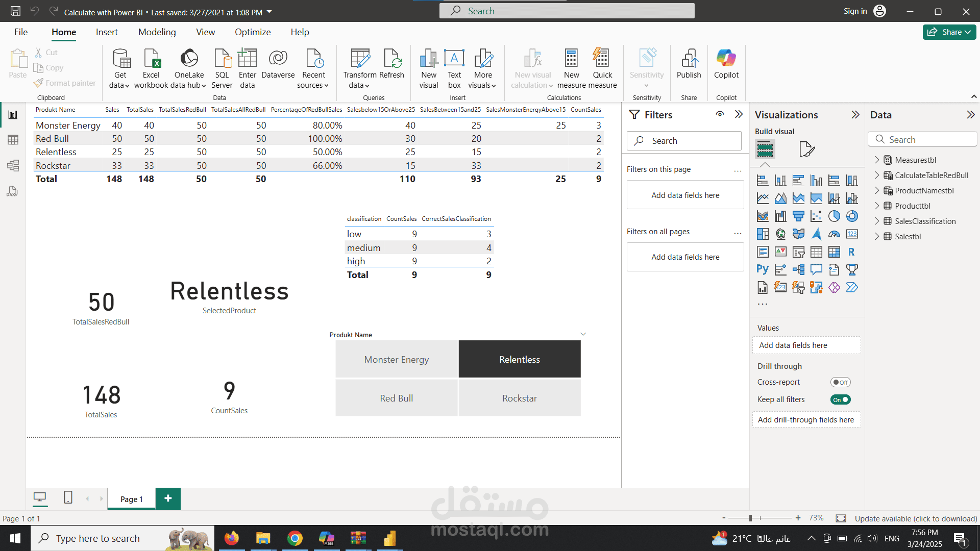Open Produkt Name slicer chevron dropdown
The image size is (980, 551).
583,334
